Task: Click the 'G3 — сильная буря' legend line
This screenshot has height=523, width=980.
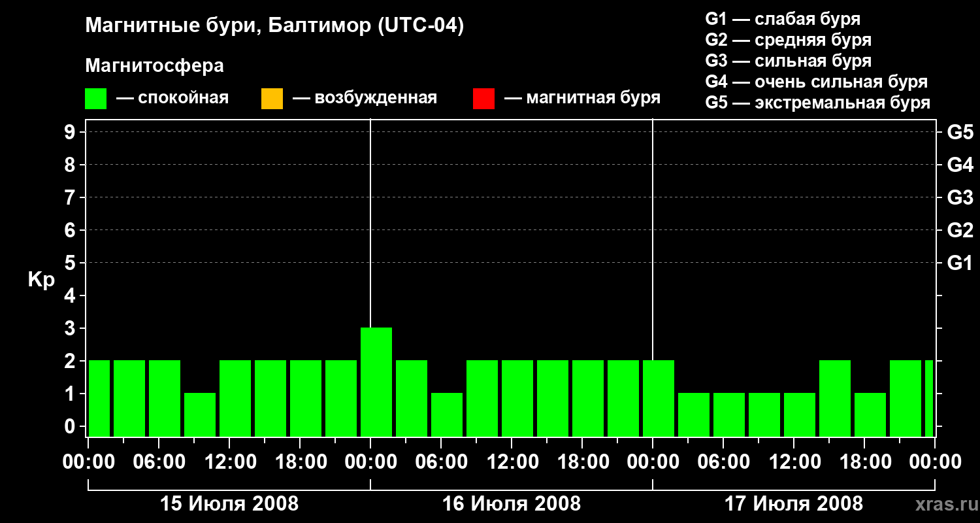Action: pos(788,61)
